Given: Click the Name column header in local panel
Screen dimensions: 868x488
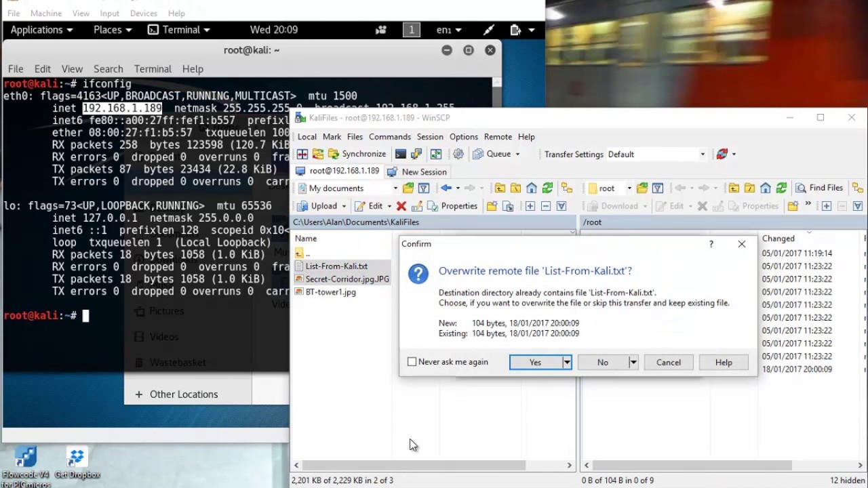Looking at the screenshot, I should [306, 239].
